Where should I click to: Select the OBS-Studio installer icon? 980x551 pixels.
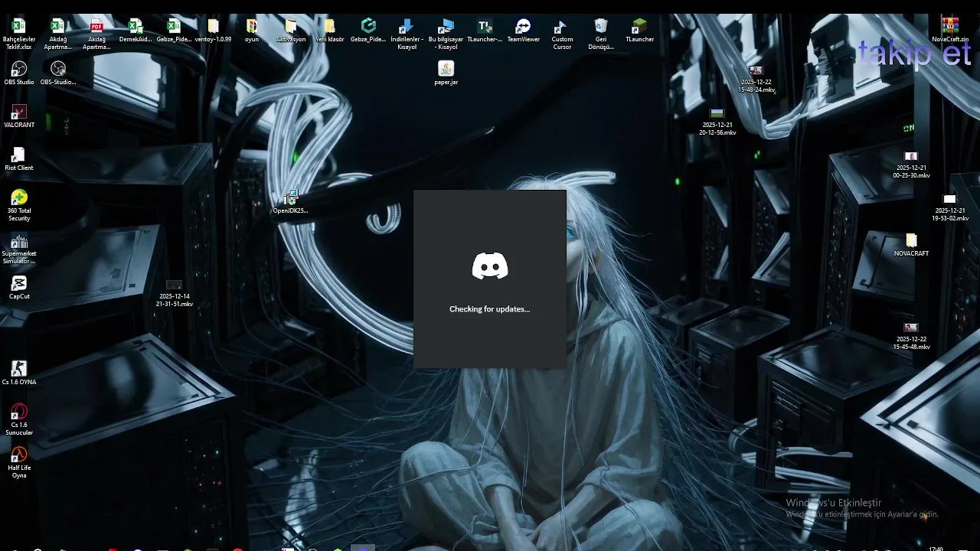(58, 70)
